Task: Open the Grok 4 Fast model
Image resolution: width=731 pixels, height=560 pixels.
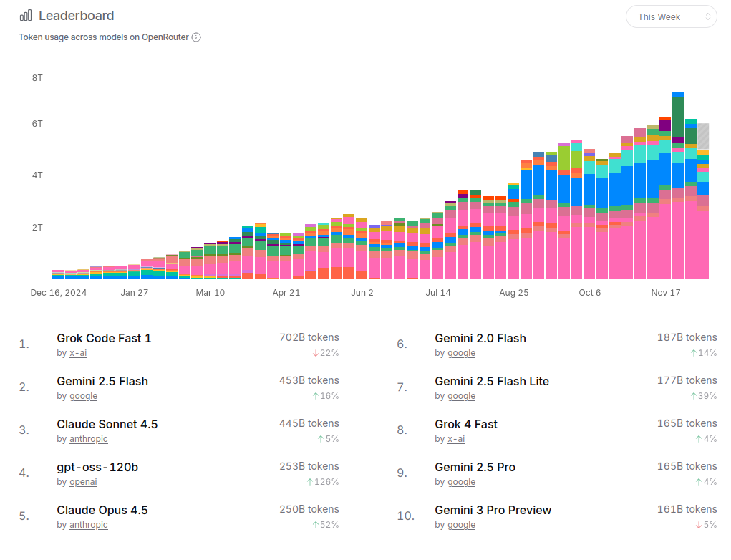Action: pos(465,424)
